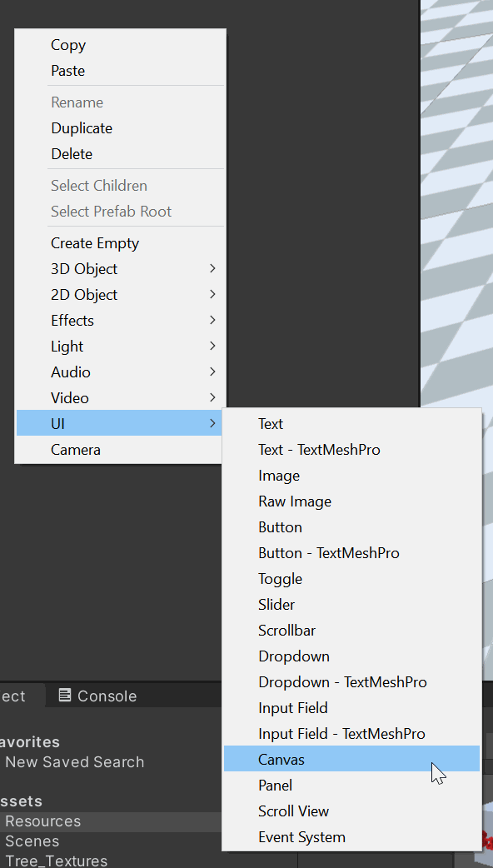Screen dimensions: 493x868
Task: Expand the 2D Object submenu arrow
Action: point(212,295)
